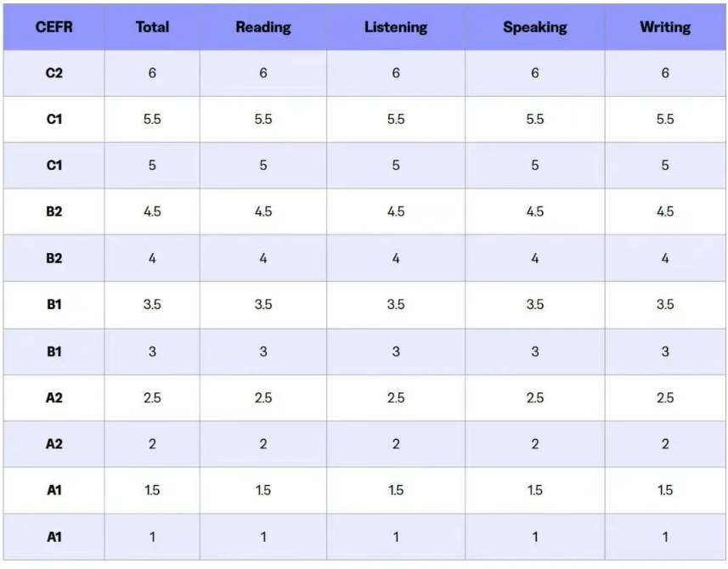Select the Reading column header
This screenshot has height=569, width=728.
(x=263, y=27)
